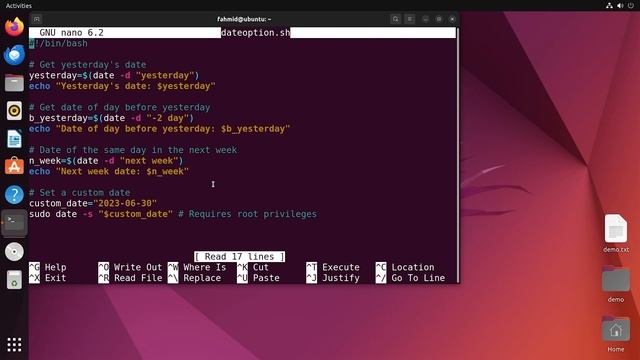Open the terminal hamburger menu
Image resolution: width=640 pixels, height=360 pixels.
pyautogui.click(x=410, y=19)
